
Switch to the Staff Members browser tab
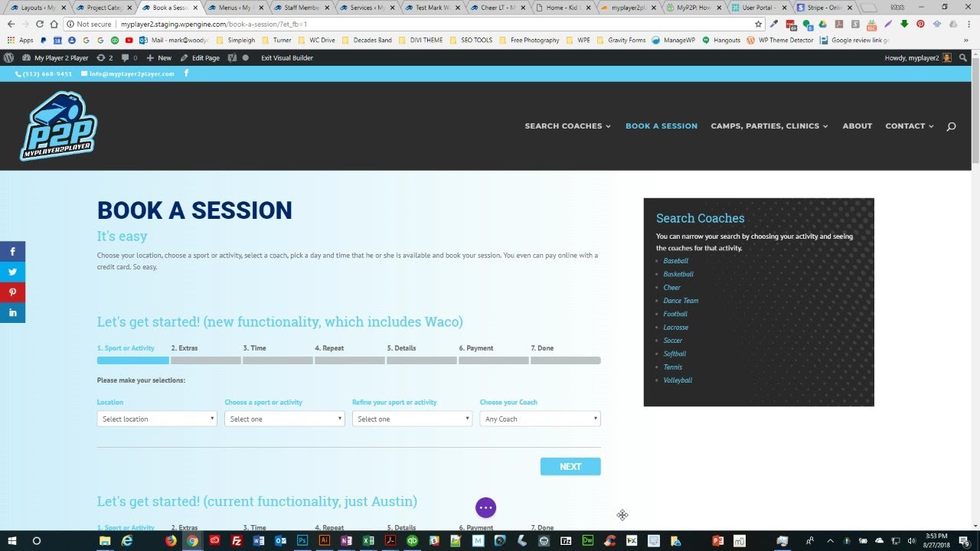click(x=301, y=8)
